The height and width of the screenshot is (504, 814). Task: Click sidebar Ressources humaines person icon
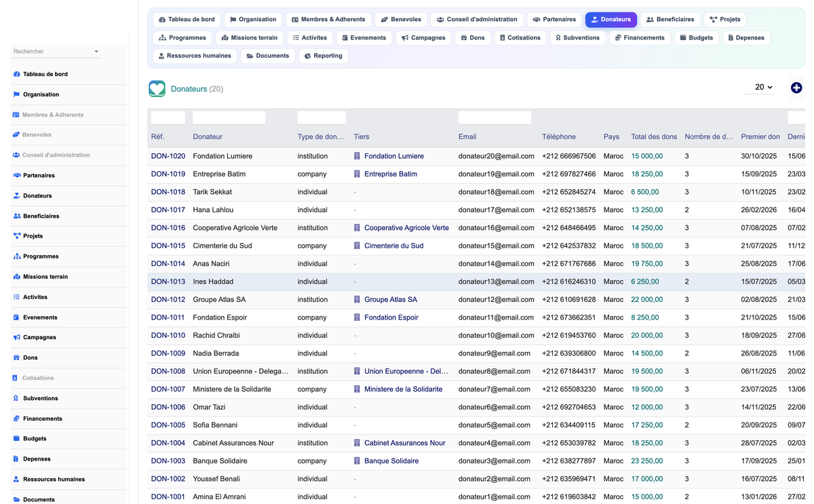16,480
